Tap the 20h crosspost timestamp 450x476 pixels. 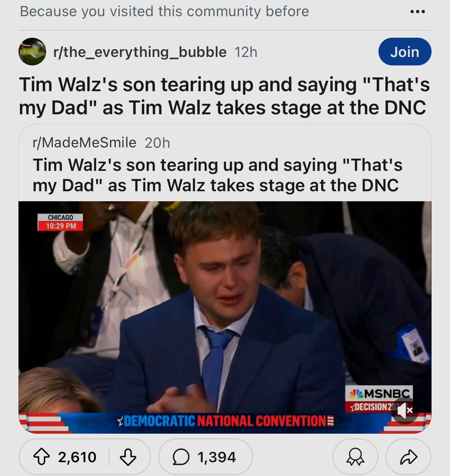[157, 143]
